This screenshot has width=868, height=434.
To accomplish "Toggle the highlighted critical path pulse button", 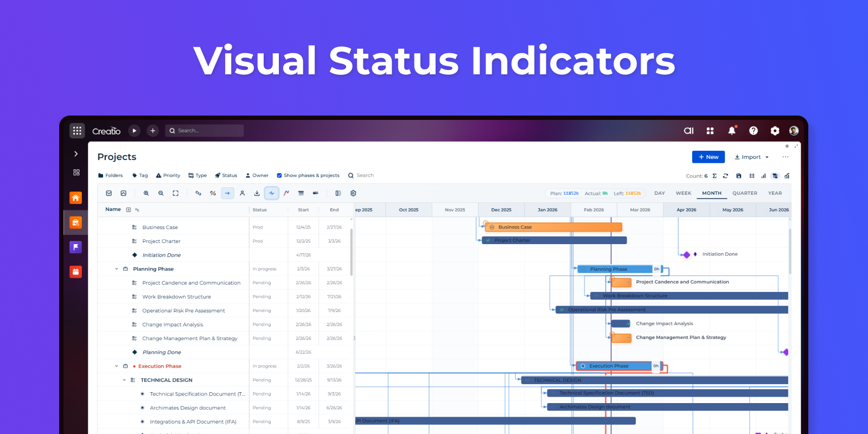I will coord(271,193).
